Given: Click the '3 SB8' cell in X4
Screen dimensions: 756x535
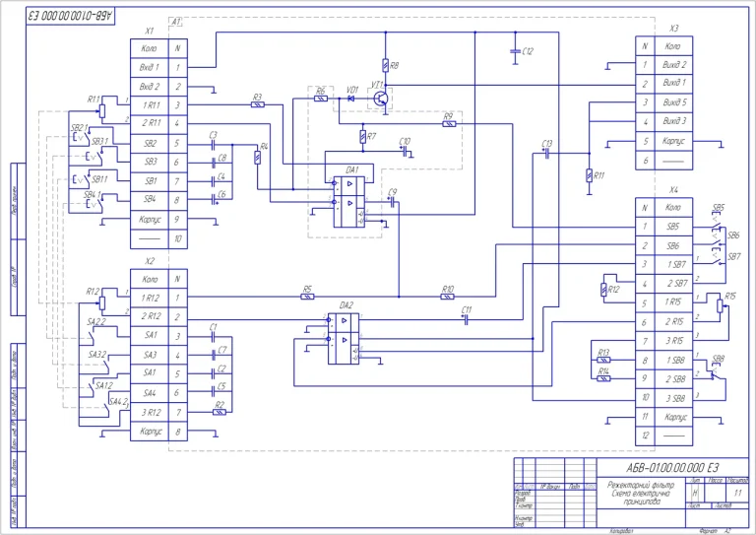Looking at the screenshot, I should click(x=673, y=398).
